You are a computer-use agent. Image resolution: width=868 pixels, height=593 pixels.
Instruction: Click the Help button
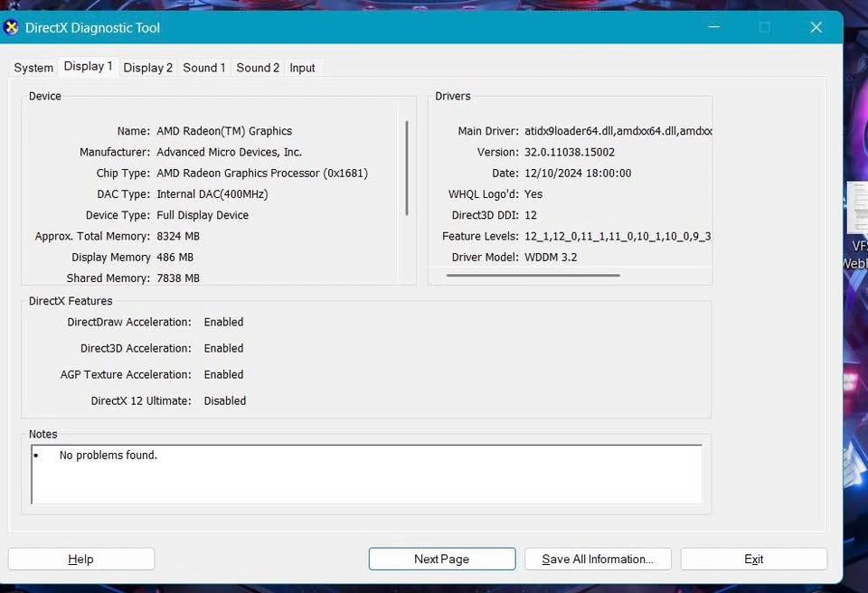(80, 560)
